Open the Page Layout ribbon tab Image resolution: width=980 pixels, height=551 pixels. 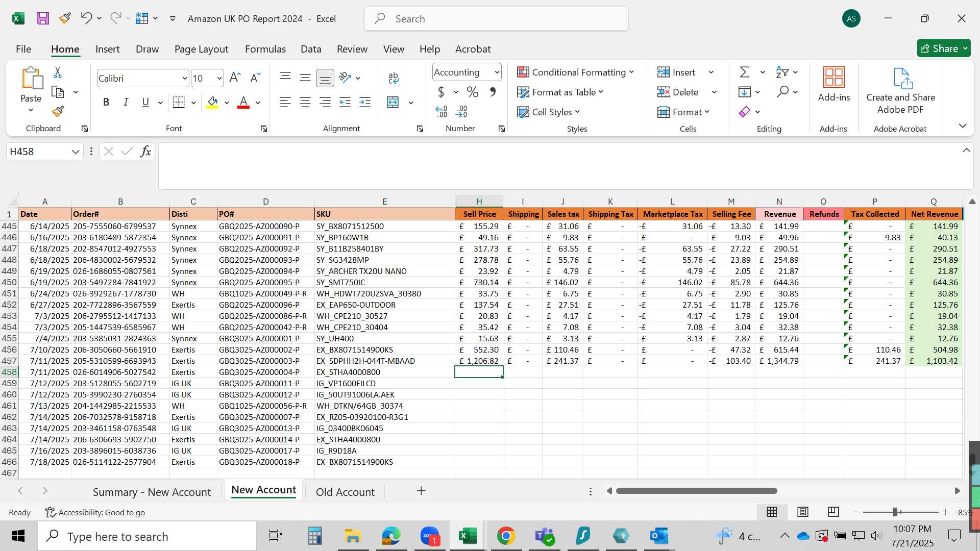coord(201,49)
